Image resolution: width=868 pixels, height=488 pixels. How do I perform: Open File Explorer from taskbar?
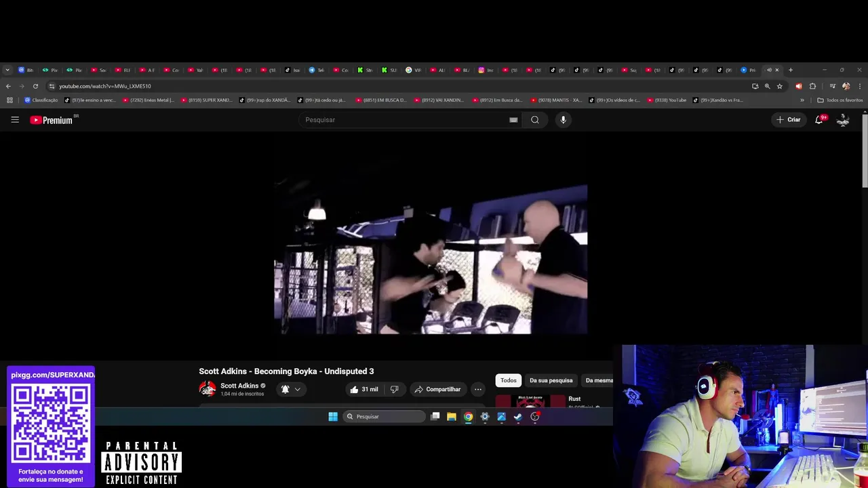pos(452,416)
